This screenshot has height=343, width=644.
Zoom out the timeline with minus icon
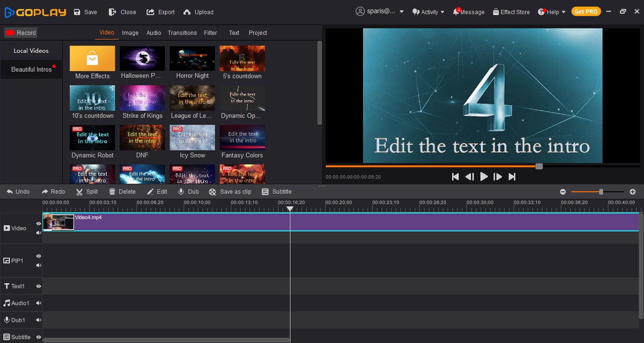(x=563, y=192)
